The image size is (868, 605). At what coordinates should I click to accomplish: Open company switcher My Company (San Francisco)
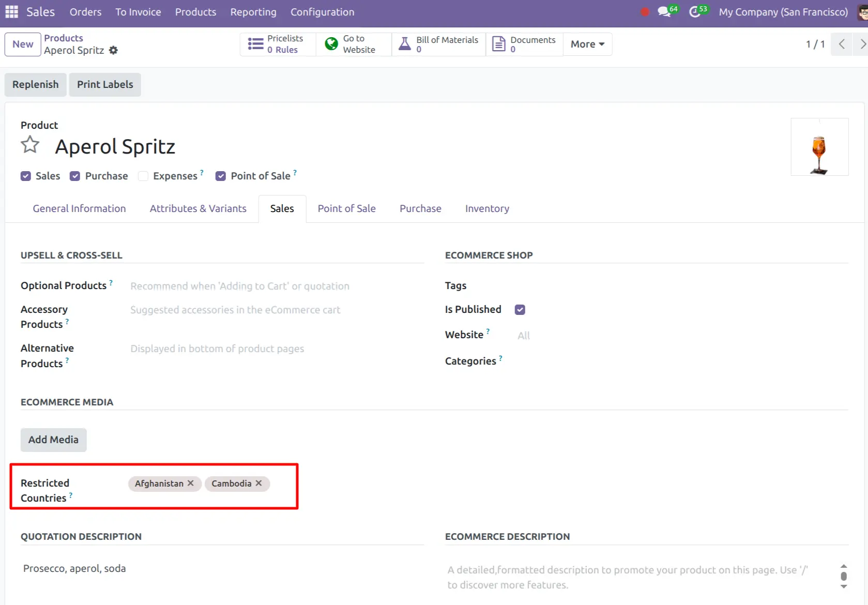point(783,12)
